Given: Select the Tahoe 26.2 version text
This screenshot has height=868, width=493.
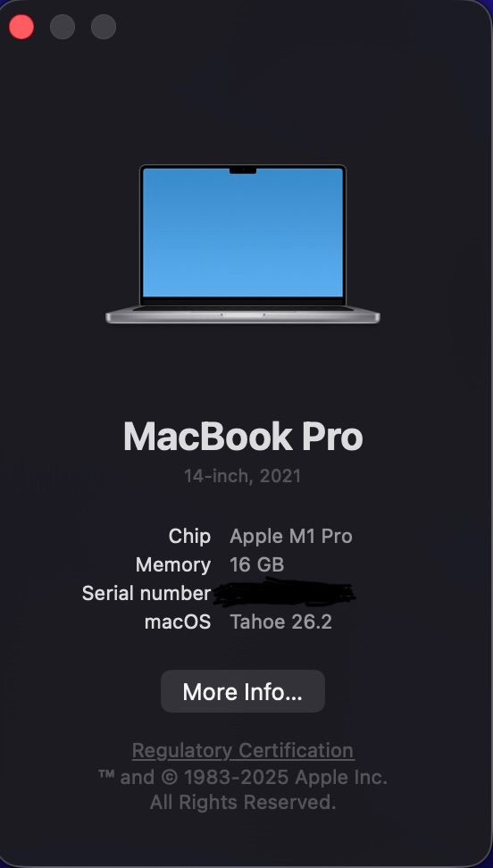Looking at the screenshot, I should pyautogui.click(x=280, y=622).
